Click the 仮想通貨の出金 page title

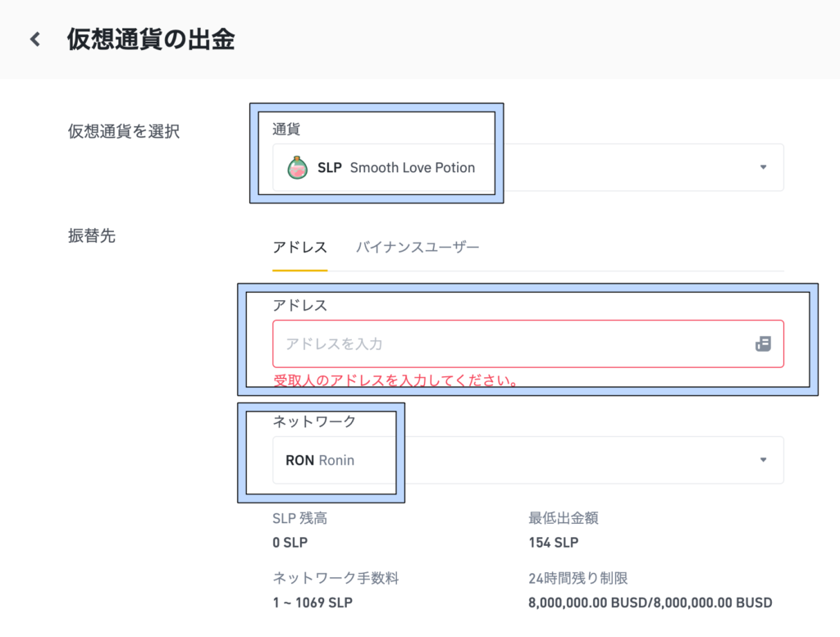151,39
